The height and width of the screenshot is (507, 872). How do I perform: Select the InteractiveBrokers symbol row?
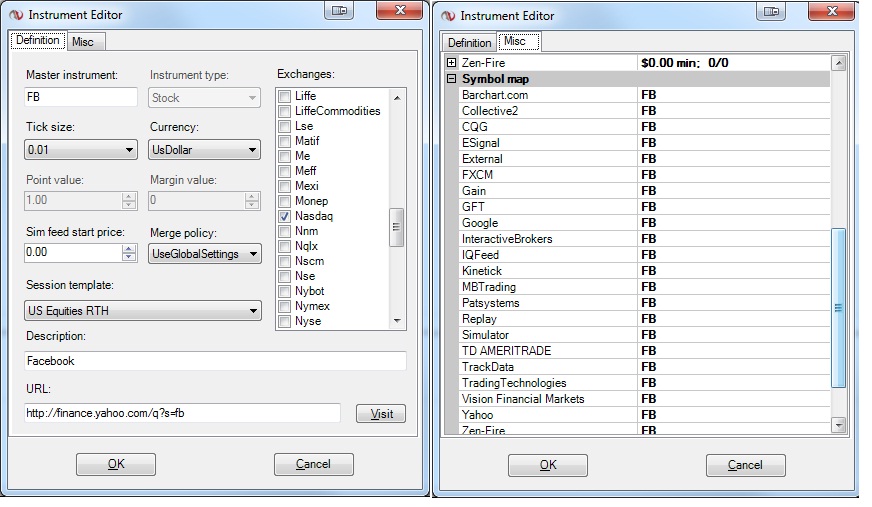coord(645,239)
